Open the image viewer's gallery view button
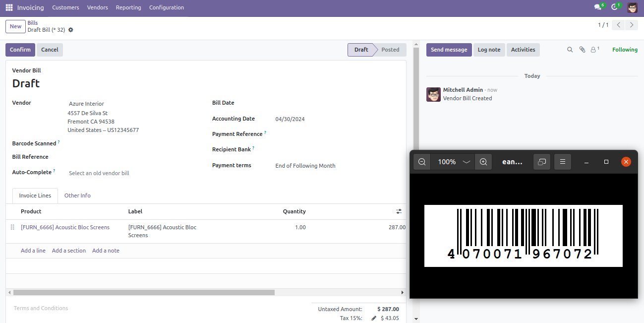The width and height of the screenshot is (644, 323). point(542,162)
